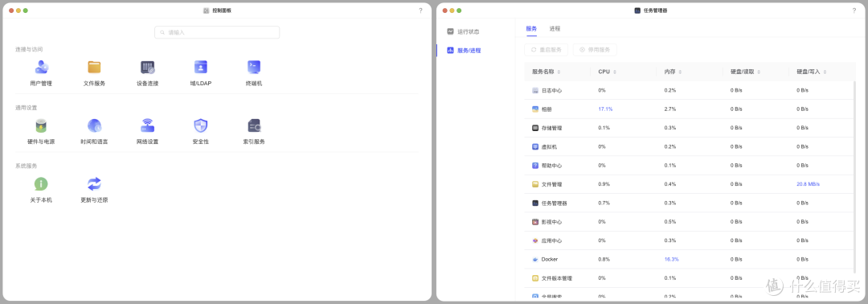This screenshot has width=868, height=304.
Task: Click 0.5% memory value of 影视中心
Action: tap(669, 221)
